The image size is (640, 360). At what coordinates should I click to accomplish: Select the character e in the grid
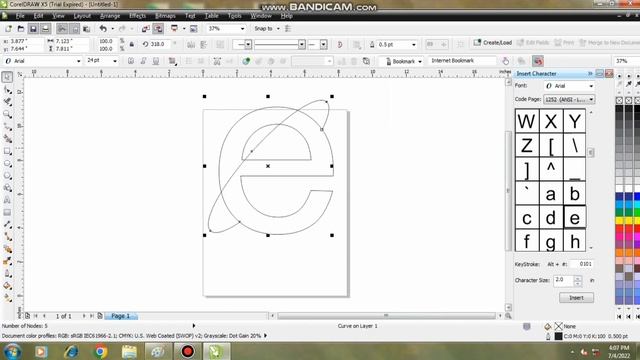pos(574,217)
